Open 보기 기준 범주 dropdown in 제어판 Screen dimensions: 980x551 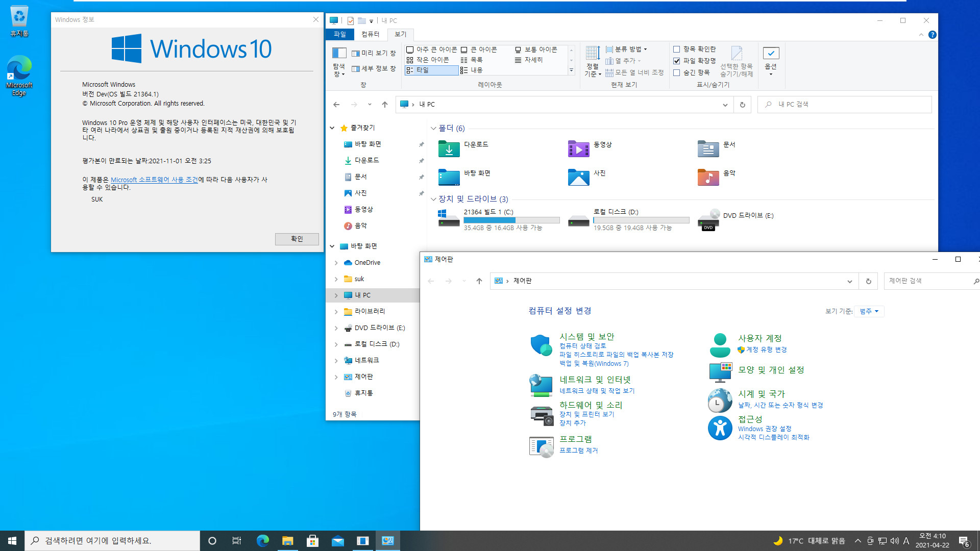[x=869, y=311]
